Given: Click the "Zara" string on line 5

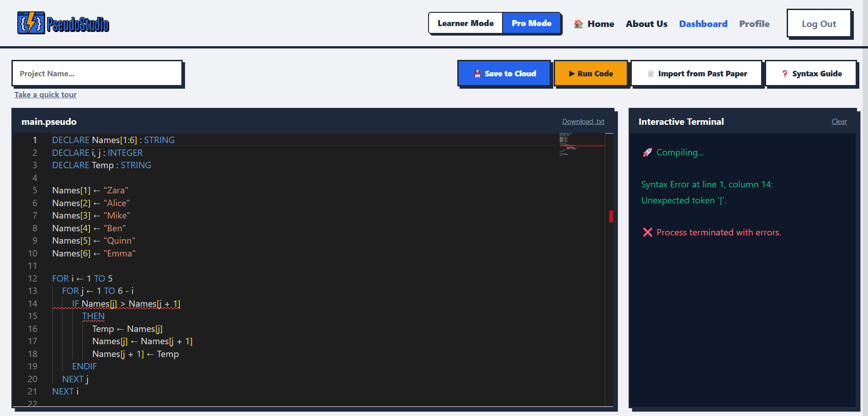Looking at the screenshot, I should tap(116, 190).
